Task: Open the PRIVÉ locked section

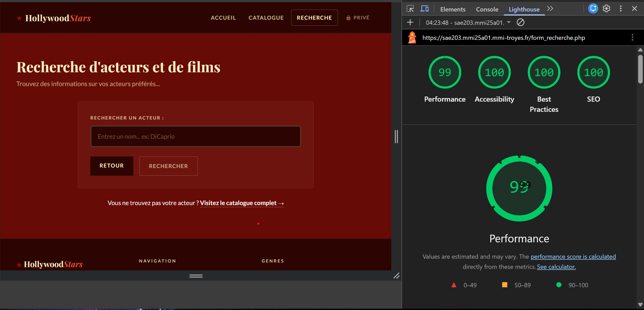Action: click(x=358, y=18)
